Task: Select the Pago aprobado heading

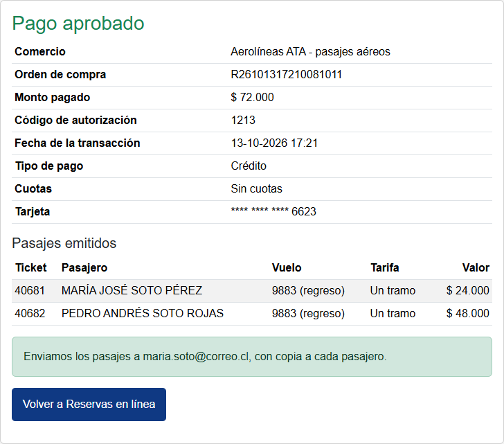Action: [x=78, y=24]
